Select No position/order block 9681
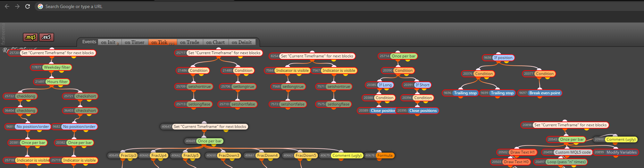The height and width of the screenshot is (168, 644). tap(28, 127)
